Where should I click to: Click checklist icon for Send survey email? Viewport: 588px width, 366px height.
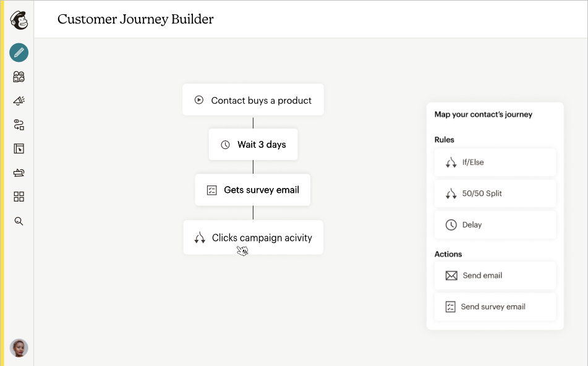pos(450,307)
